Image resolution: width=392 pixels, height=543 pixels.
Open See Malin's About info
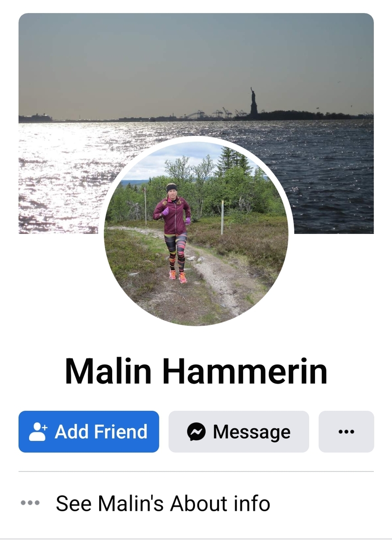[x=163, y=503]
